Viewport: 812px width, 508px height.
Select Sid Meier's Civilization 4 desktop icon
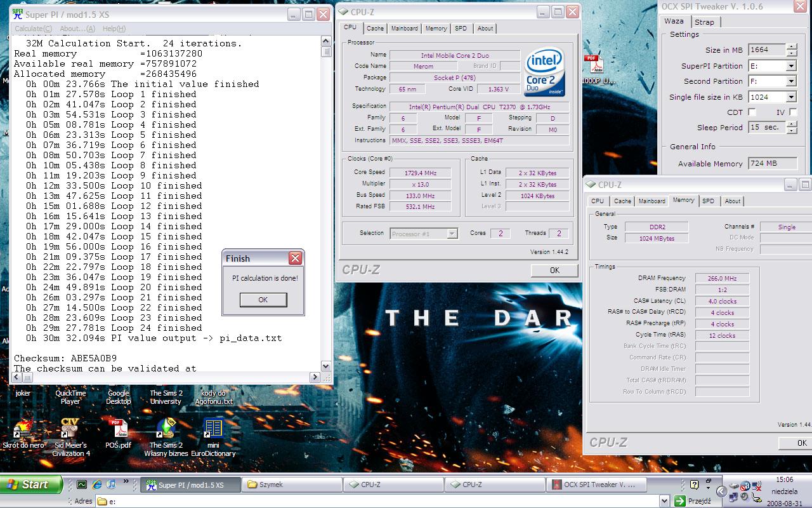pos(71,438)
